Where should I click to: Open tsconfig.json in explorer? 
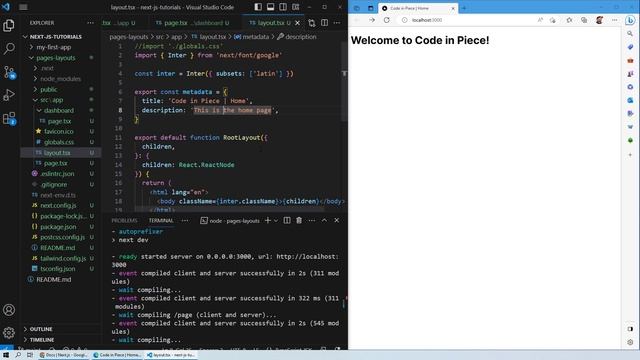coord(61,269)
